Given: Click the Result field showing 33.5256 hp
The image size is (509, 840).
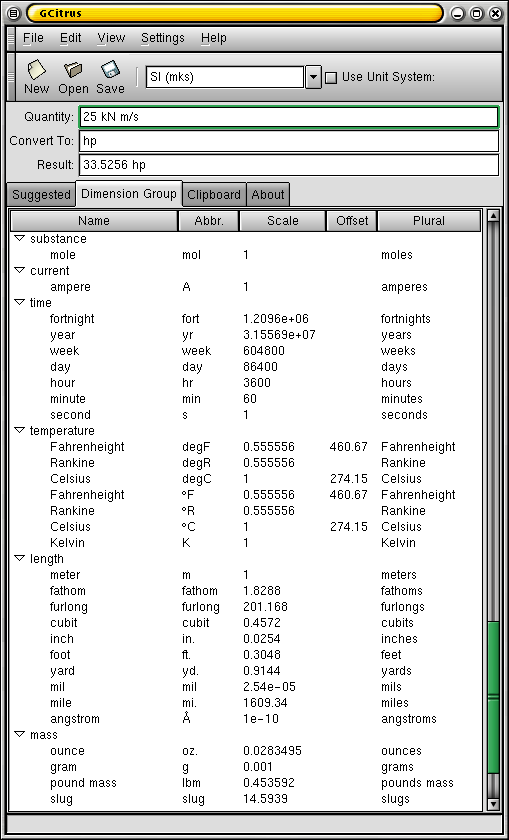Looking at the screenshot, I should (x=289, y=165).
